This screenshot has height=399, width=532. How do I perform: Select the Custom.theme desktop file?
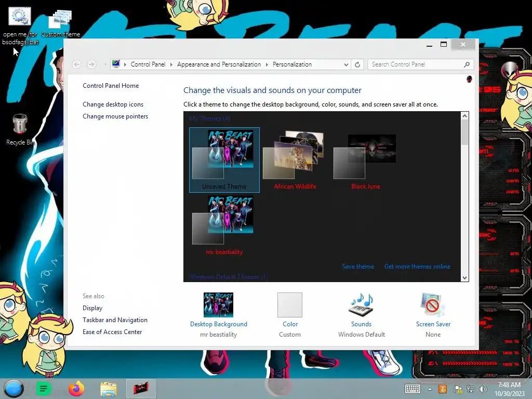tap(60, 23)
